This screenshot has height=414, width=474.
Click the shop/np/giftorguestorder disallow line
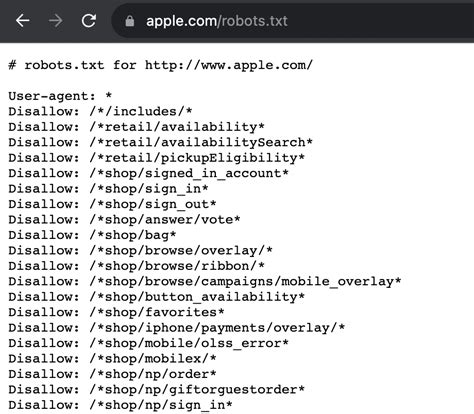[x=156, y=390]
